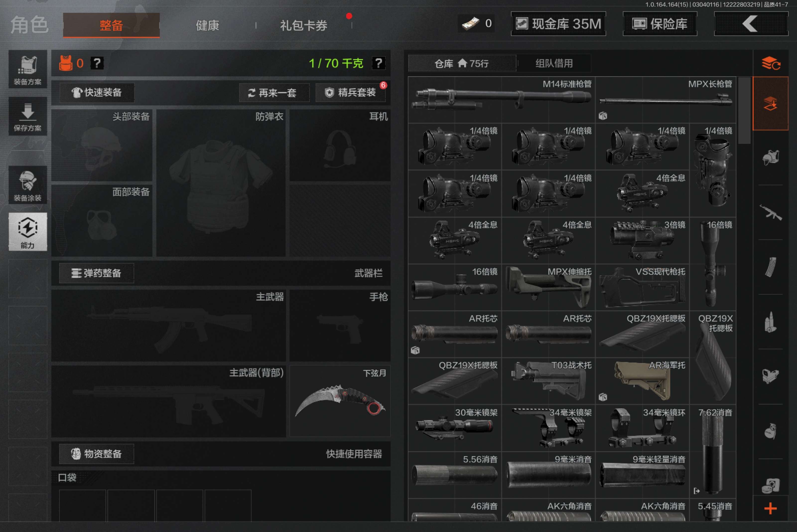Switch to the 健康 tab

[207, 25]
